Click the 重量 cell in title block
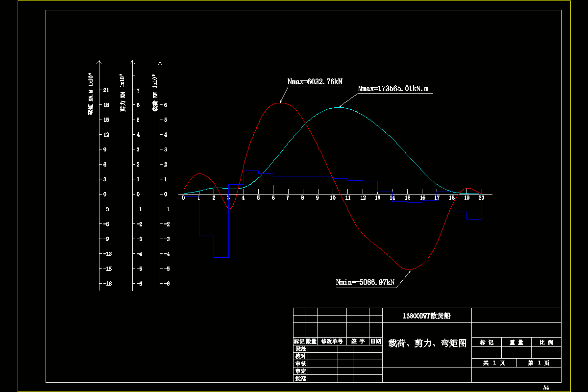 click(516, 343)
